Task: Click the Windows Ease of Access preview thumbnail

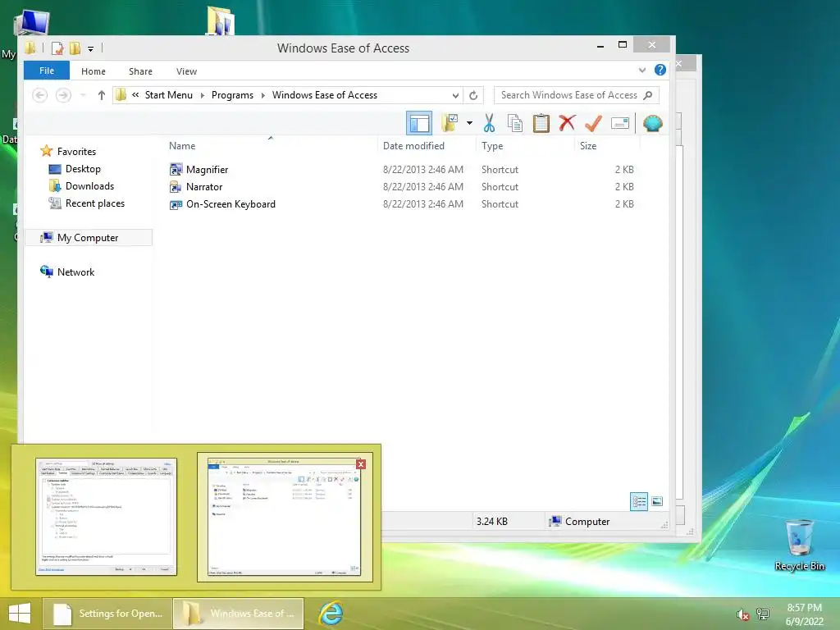Action: click(x=285, y=517)
